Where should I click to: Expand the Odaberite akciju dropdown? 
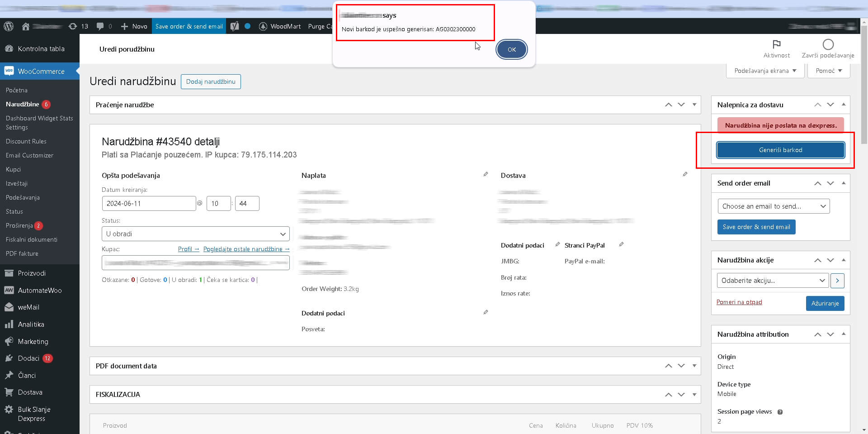click(x=773, y=281)
